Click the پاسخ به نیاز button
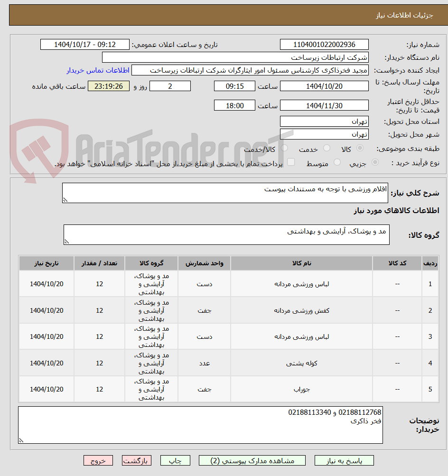 344,460
